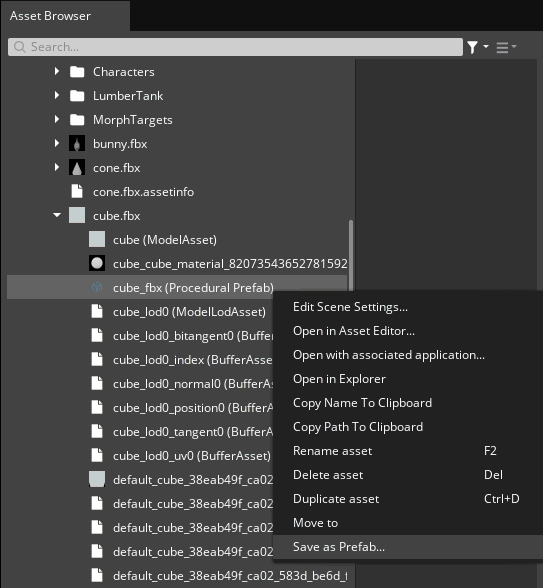The image size is (543, 588).
Task: Expand the Characters folder
Action: click(x=57, y=71)
